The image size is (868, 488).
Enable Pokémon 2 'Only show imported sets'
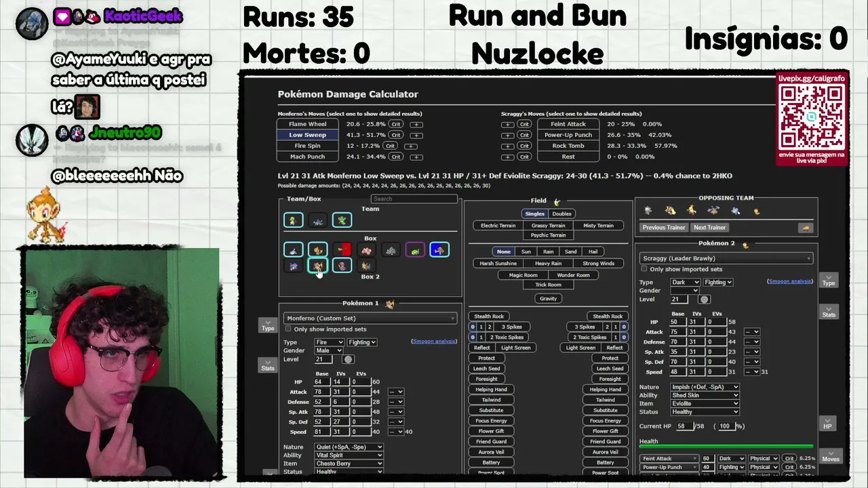tap(644, 269)
